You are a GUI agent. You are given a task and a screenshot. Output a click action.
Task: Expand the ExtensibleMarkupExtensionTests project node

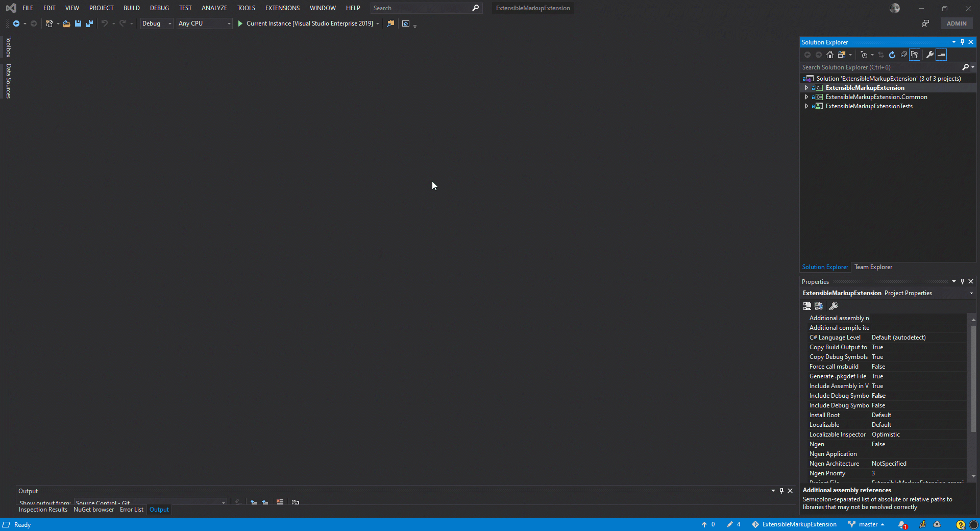pos(806,106)
